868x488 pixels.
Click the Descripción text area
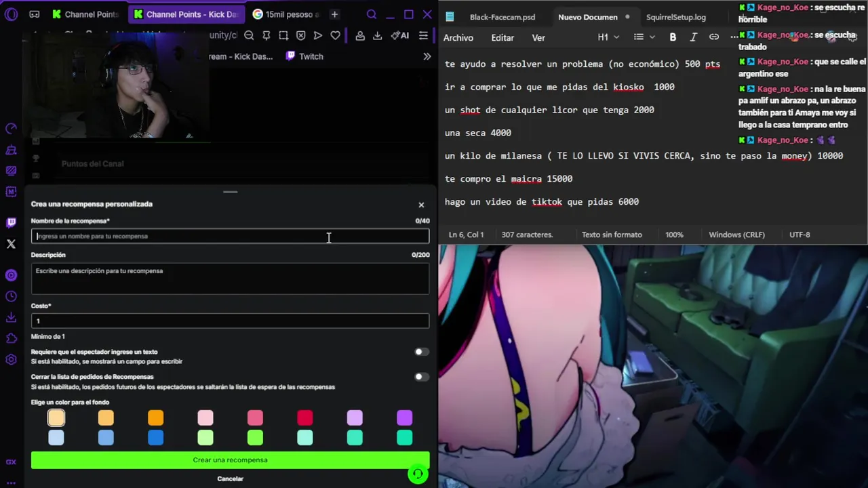click(x=230, y=279)
